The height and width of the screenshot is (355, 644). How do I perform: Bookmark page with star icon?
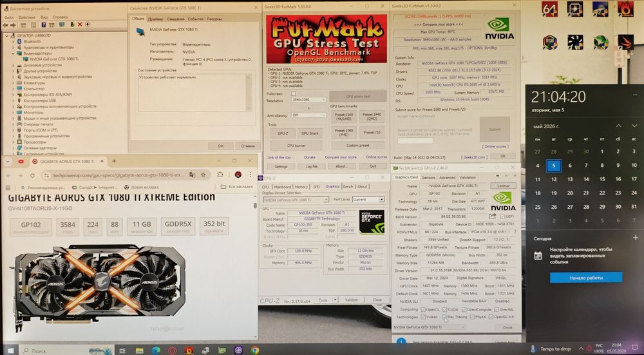click(203, 175)
